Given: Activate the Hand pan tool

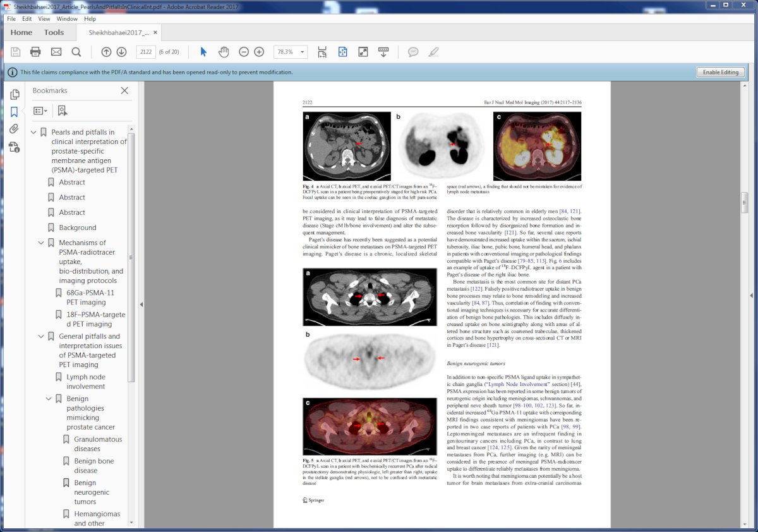Looking at the screenshot, I should 223,52.
